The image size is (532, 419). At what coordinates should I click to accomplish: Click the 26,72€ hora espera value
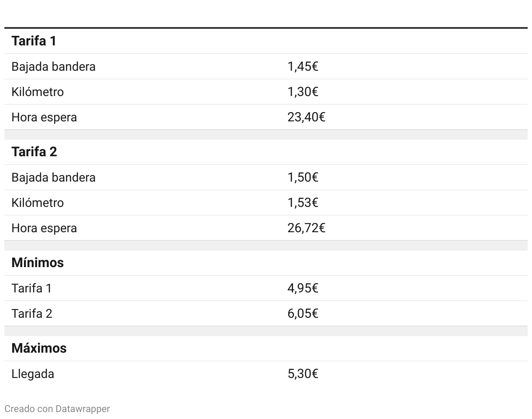tap(306, 228)
